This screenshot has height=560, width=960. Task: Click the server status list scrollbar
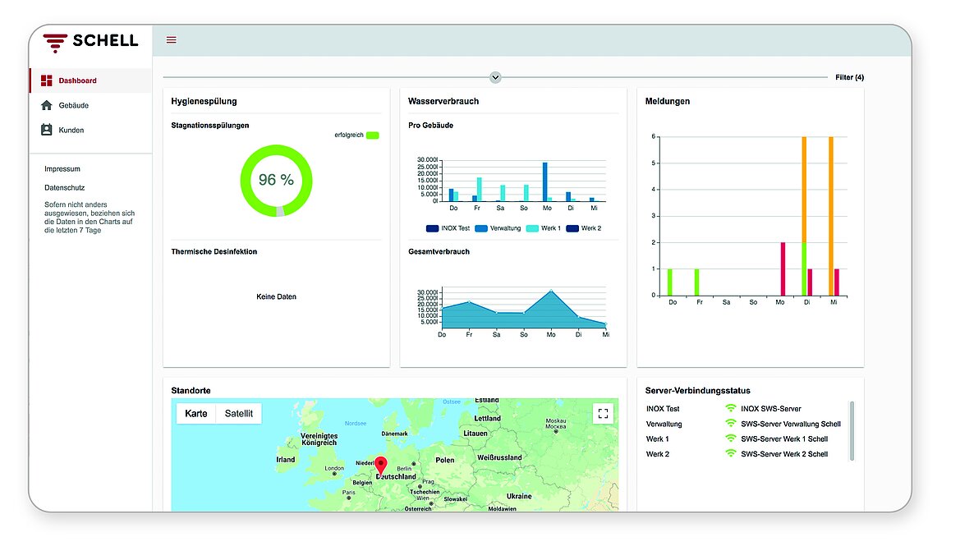pos(851,430)
